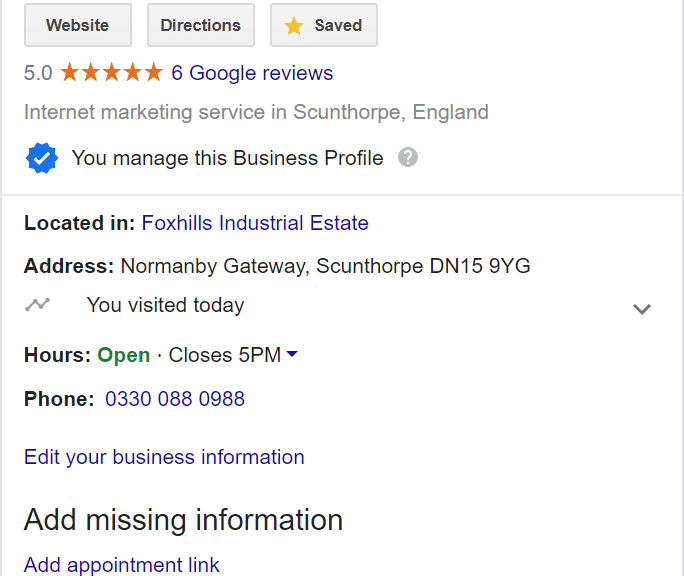Expand the You visited today chevron
684x576 pixels.
(642, 309)
